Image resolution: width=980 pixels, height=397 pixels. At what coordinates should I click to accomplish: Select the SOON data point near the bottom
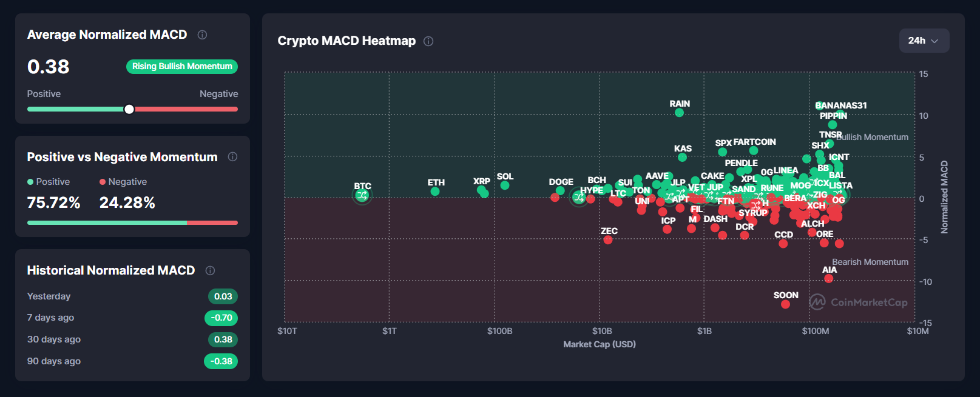point(786,303)
